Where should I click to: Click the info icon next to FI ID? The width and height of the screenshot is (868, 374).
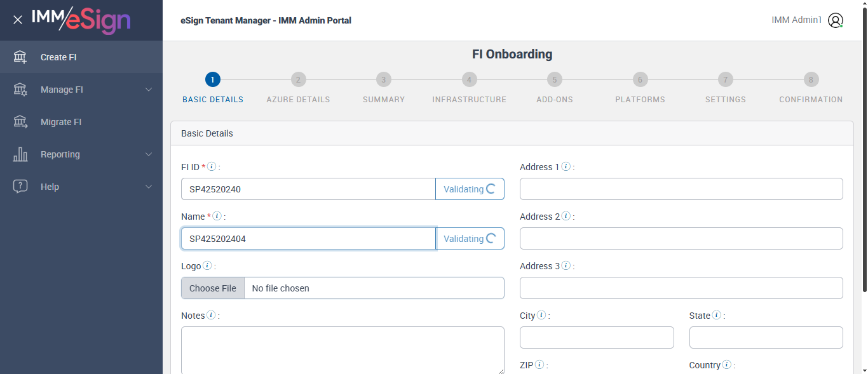tap(212, 167)
